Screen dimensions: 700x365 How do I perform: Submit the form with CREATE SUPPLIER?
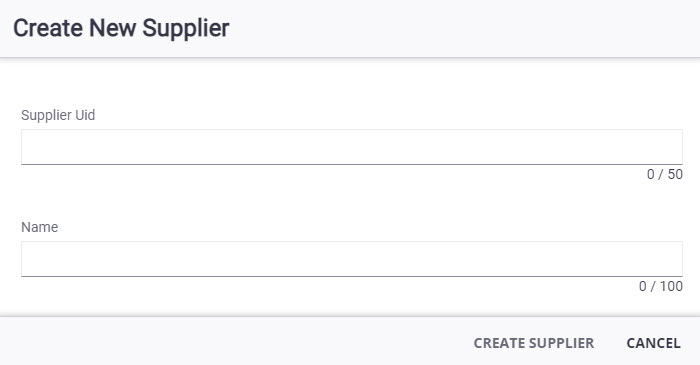tap(534, 343)
